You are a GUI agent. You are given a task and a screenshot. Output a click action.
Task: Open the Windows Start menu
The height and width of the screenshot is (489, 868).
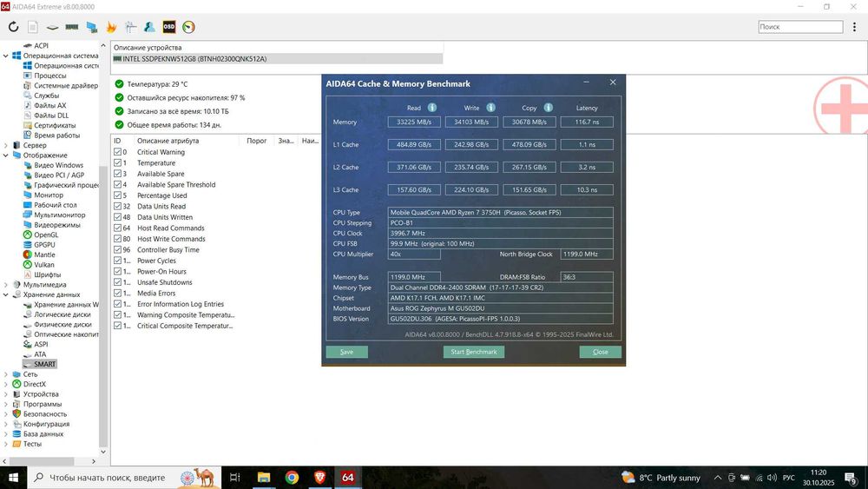13,478
